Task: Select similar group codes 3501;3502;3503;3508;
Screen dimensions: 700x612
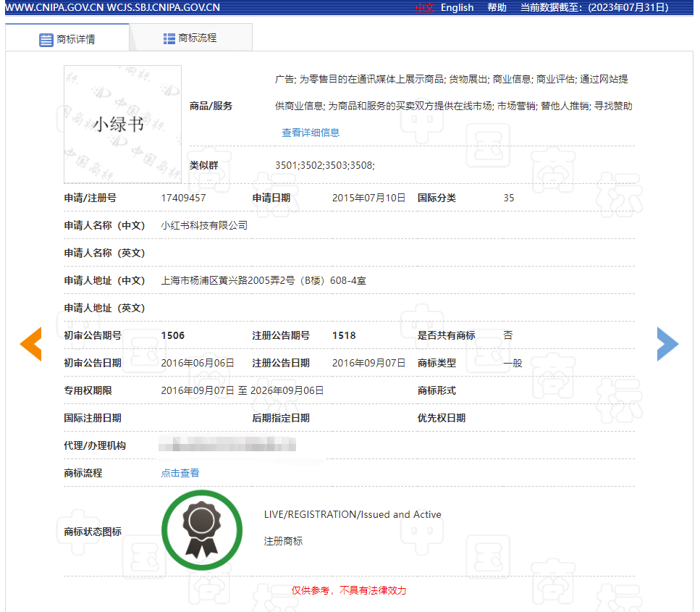Action: pyautogui.click(x=325, y=165)
